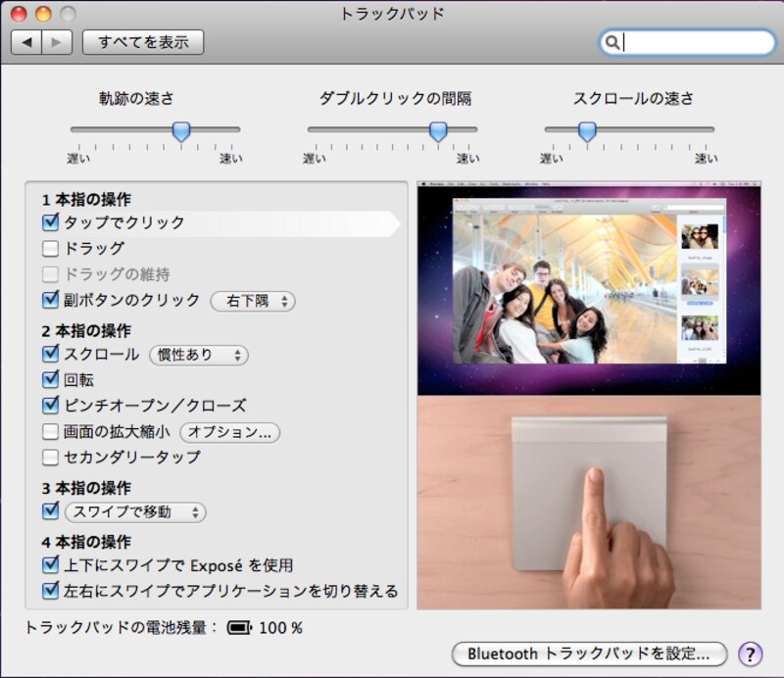Uncheck 上下にスワイプで Exposé を使用

pos(50,564)
